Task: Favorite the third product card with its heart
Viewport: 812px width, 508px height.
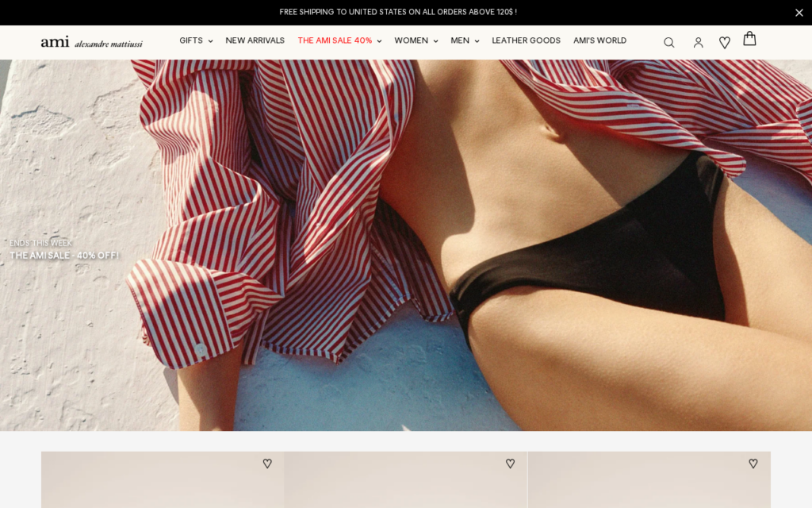Action: coord(753,464)
